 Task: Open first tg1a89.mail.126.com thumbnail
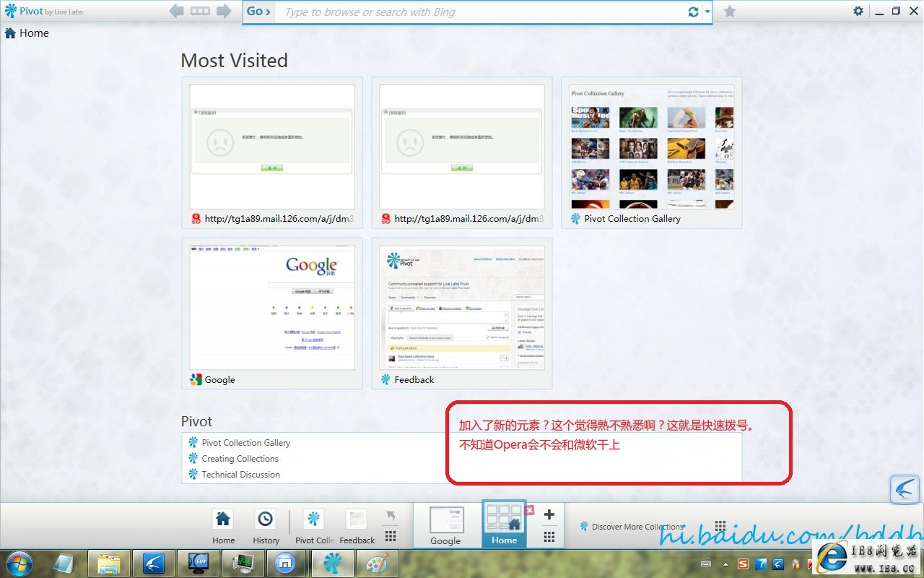coord(272,152)
